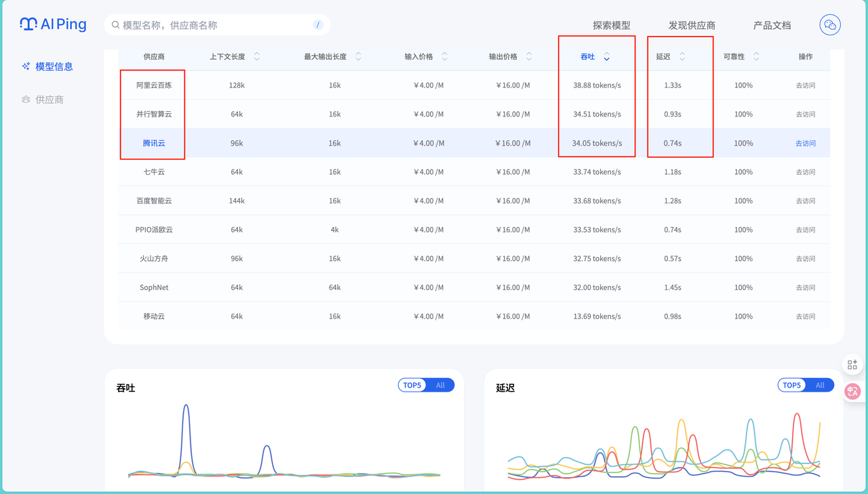Click the icon beside 供应商 in sidebar
Screen dimensions: 868x494
click(26, 100)
